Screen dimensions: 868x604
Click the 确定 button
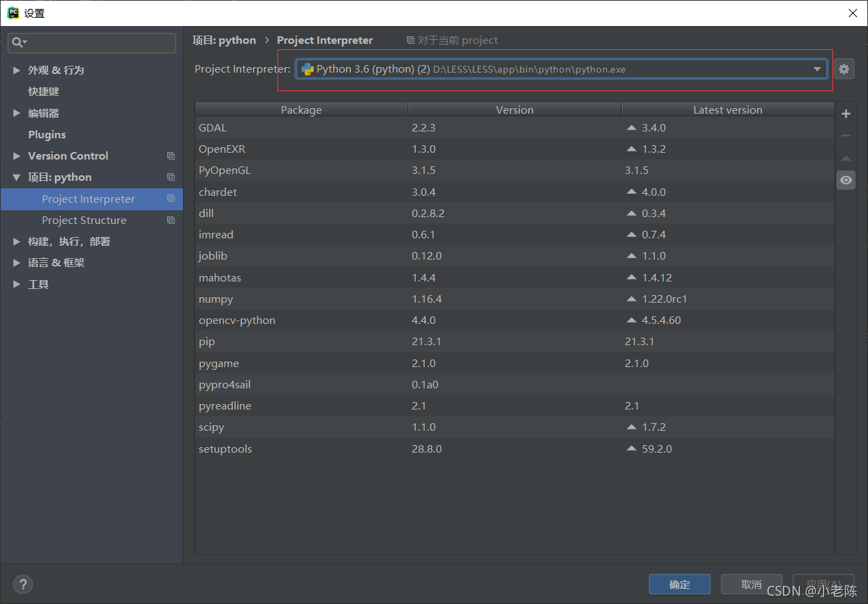tap(680, 584)
